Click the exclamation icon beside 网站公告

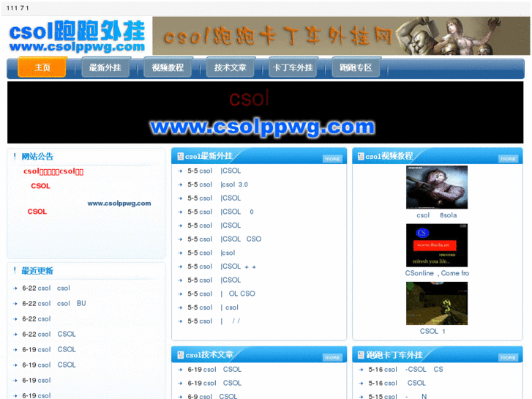(x=15, y=156)
